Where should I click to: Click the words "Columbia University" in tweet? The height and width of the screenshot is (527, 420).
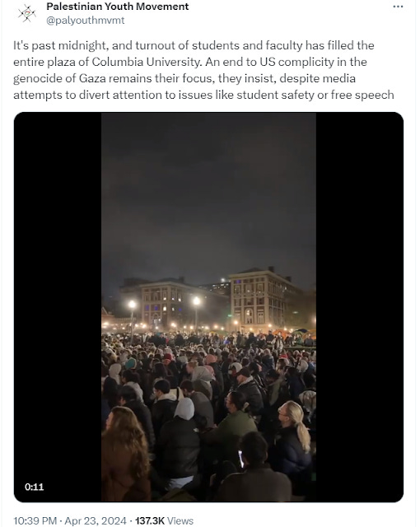[146, 62]
